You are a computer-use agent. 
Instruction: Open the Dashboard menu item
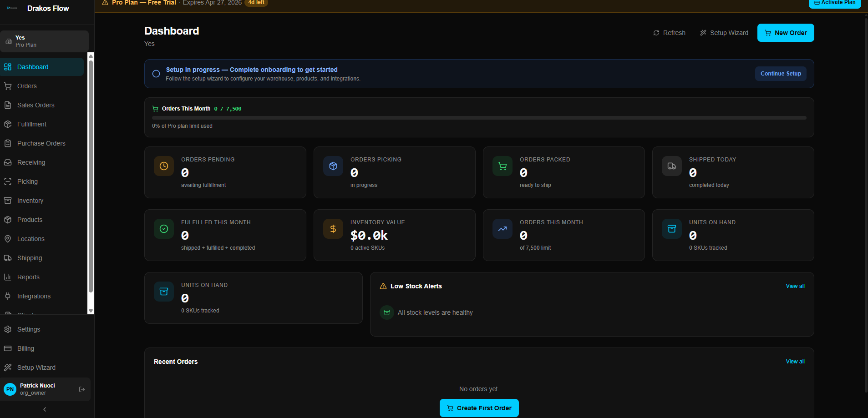coord(42,67)
